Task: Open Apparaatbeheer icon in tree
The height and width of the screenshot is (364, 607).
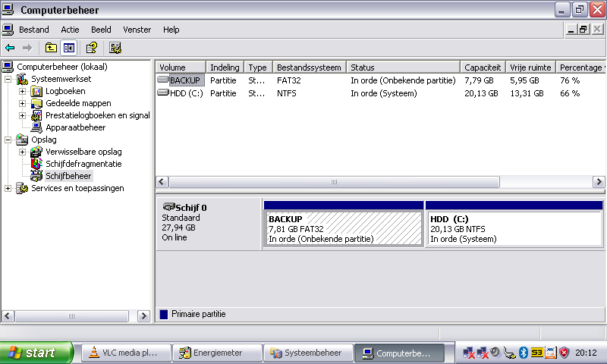Action: pyautogui.click(x=36, y=127)
